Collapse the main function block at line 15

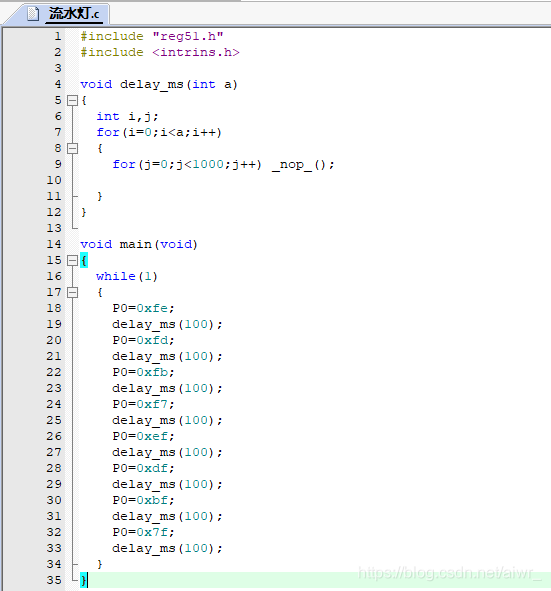click(72, 260)
